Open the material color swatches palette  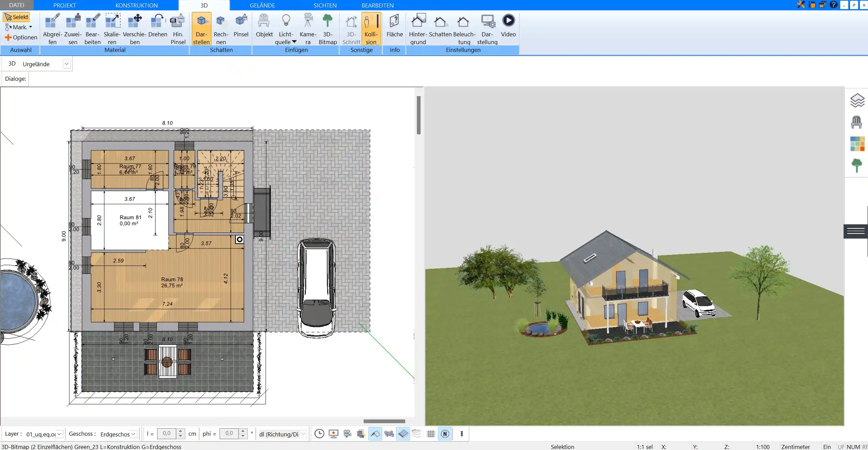[x=857, y=144]
